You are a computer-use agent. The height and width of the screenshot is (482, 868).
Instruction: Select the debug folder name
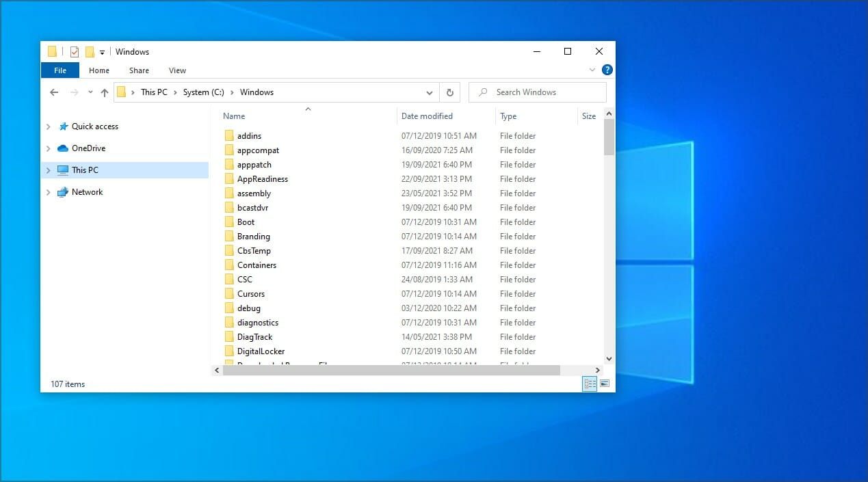[249, 308]
